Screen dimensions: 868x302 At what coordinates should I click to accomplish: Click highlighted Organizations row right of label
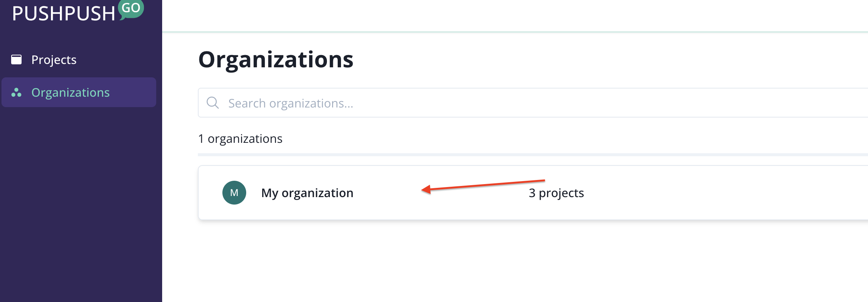[x=134, y=93]
